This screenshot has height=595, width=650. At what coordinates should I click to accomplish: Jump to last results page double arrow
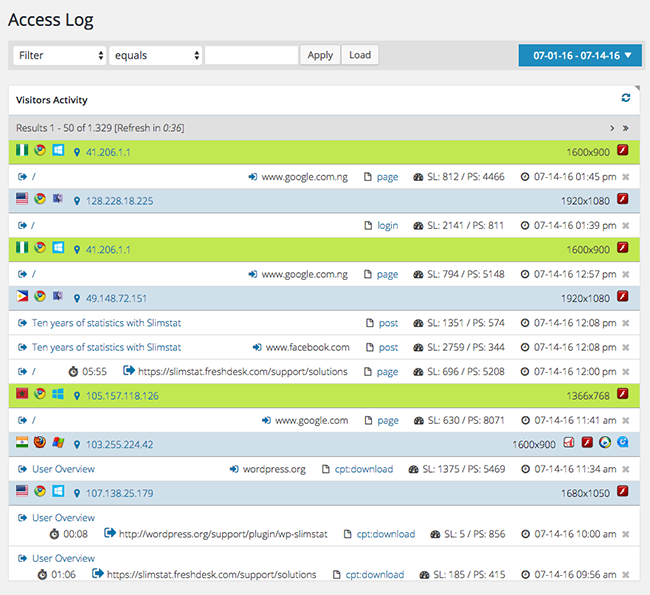(626, 129)
